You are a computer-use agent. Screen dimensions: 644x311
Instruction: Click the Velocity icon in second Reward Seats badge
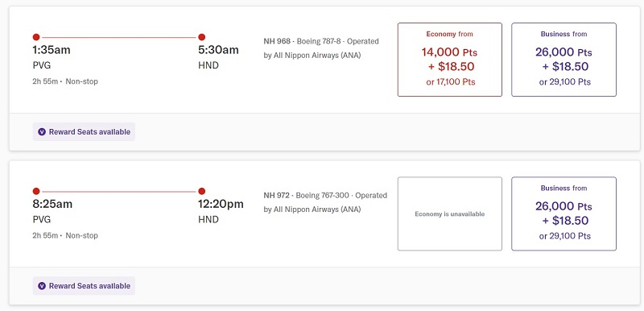42,286
